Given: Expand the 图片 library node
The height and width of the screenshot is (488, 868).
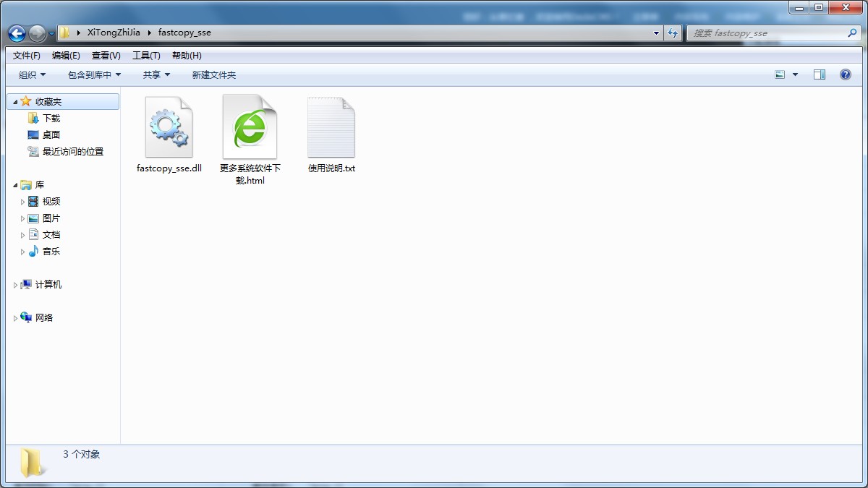Looking at the screenshot, I should tap(23, 218).
